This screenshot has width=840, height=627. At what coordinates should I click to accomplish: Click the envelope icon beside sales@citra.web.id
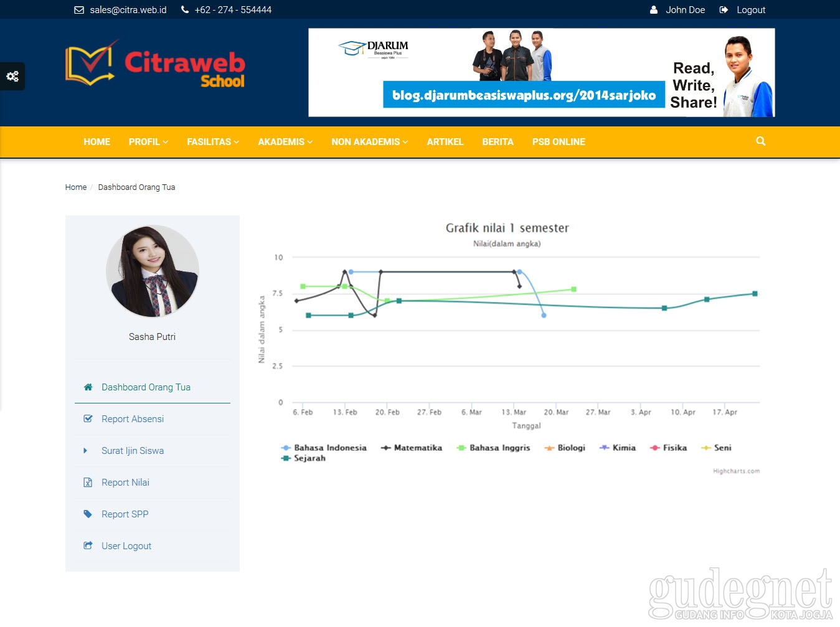[x=79, y=9]
